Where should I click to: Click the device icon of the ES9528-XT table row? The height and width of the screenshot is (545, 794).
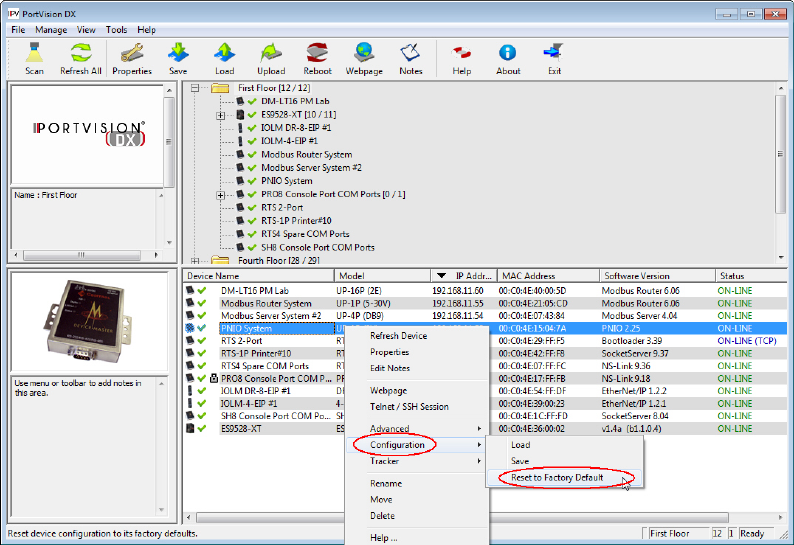[x=190, y=429]
